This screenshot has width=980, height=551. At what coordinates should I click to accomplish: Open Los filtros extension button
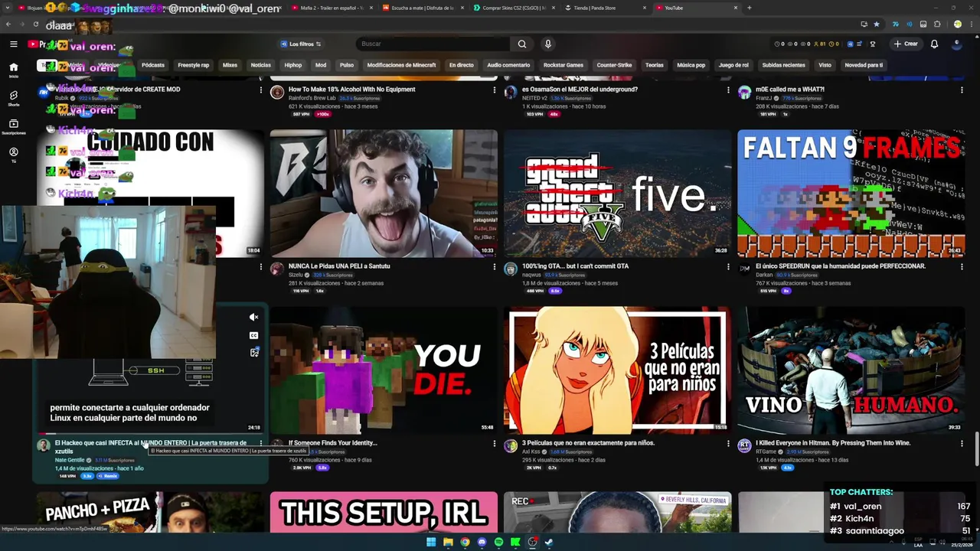click(300, 44)
